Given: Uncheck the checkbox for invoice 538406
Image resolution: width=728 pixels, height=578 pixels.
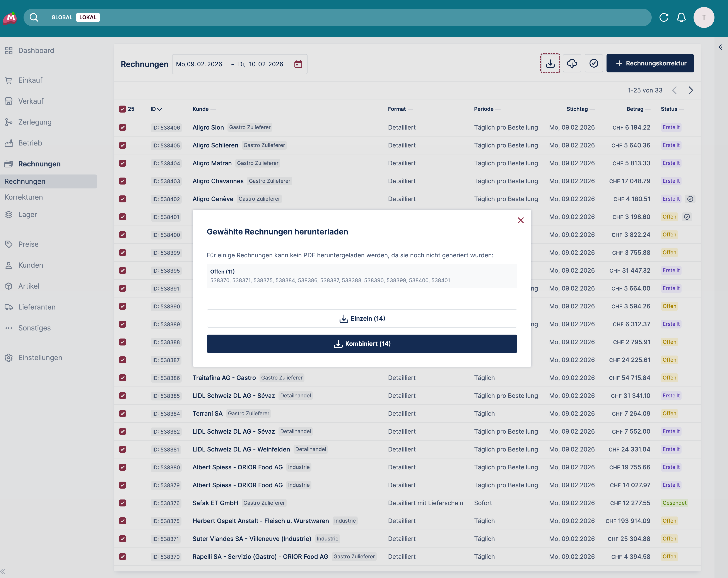Looking at the screenshot, I should click(123, 127).
